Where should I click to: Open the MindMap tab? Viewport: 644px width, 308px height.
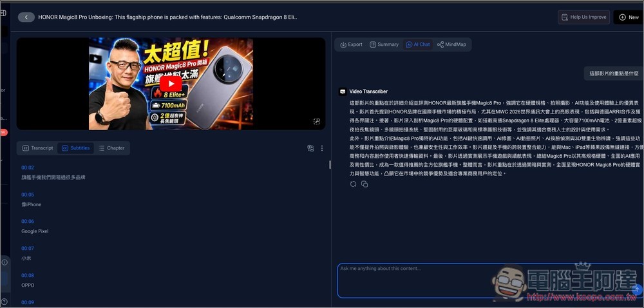click(452, 44)
